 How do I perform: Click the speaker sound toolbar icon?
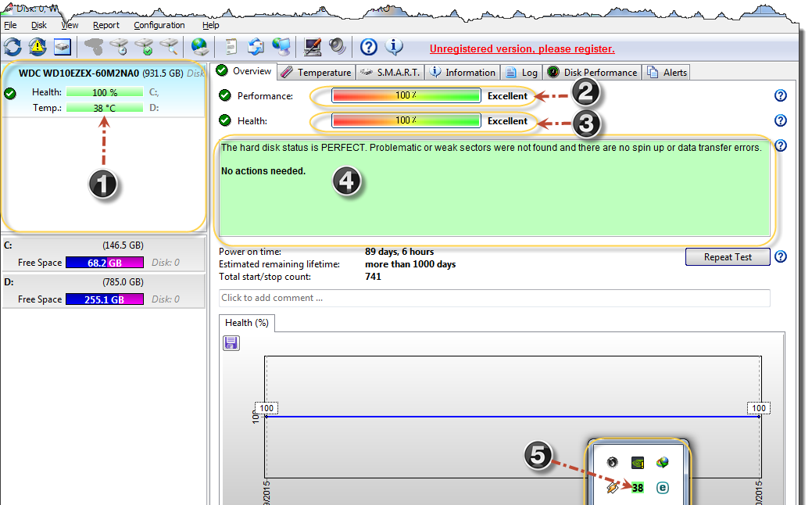(337, 47)
